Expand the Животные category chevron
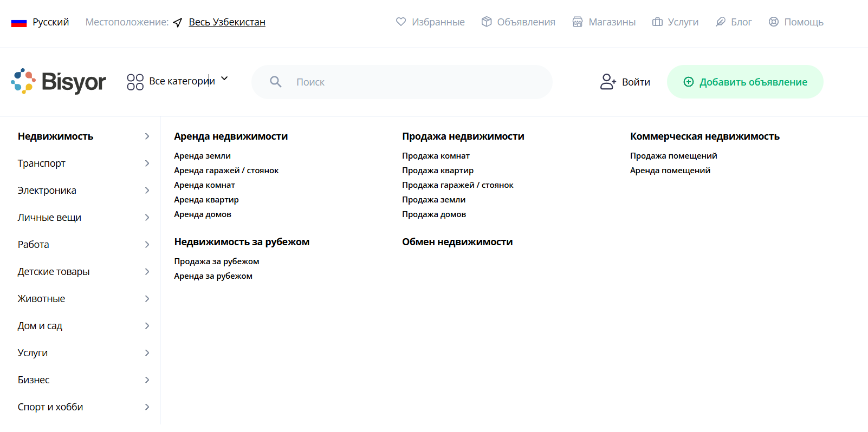The image size is (868, 432). pos(147,299)
